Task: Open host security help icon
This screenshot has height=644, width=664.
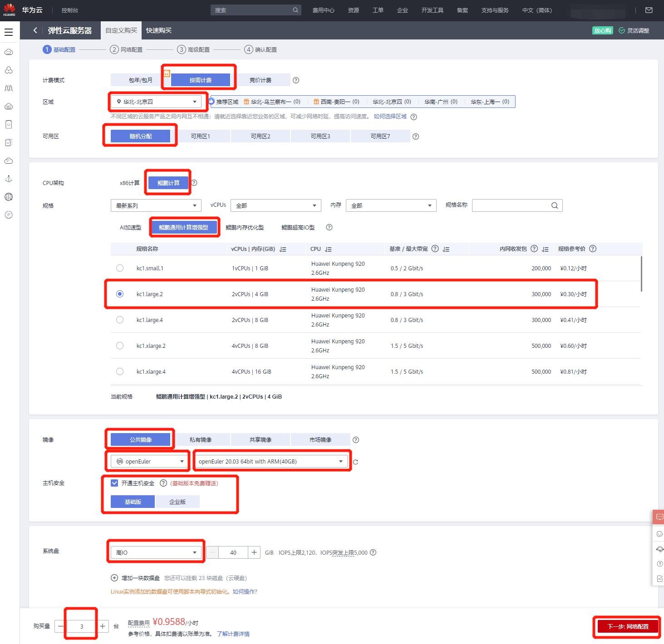Action: [163, 483]
